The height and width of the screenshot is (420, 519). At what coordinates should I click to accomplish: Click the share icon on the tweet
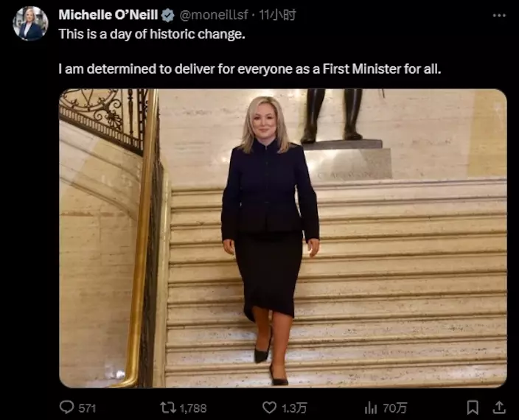(x=498, y=407)
